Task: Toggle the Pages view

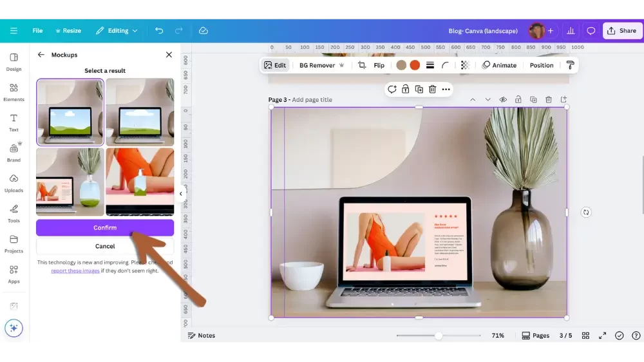Action: [536, 336]
